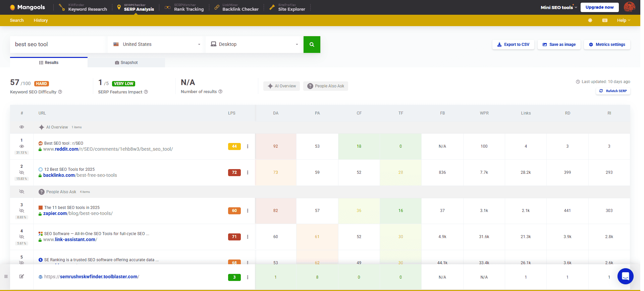
Task: Open options menu for reddit.com row
Action: pyautogui.click(x=248, y=146)
